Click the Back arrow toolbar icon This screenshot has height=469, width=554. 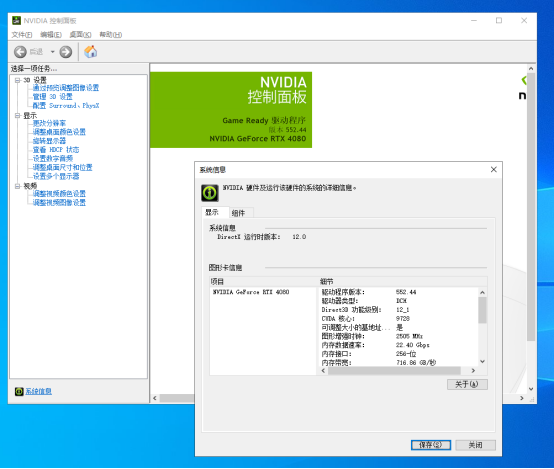point(20,52)
